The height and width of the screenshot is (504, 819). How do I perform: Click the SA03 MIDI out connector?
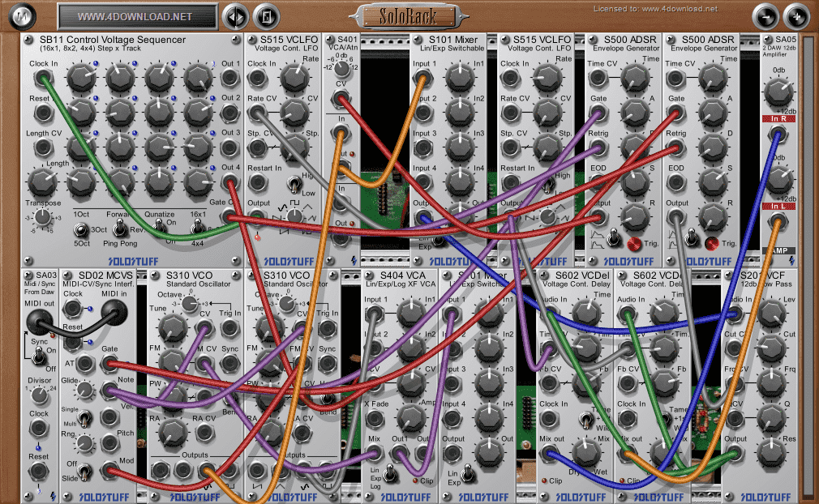39,322
